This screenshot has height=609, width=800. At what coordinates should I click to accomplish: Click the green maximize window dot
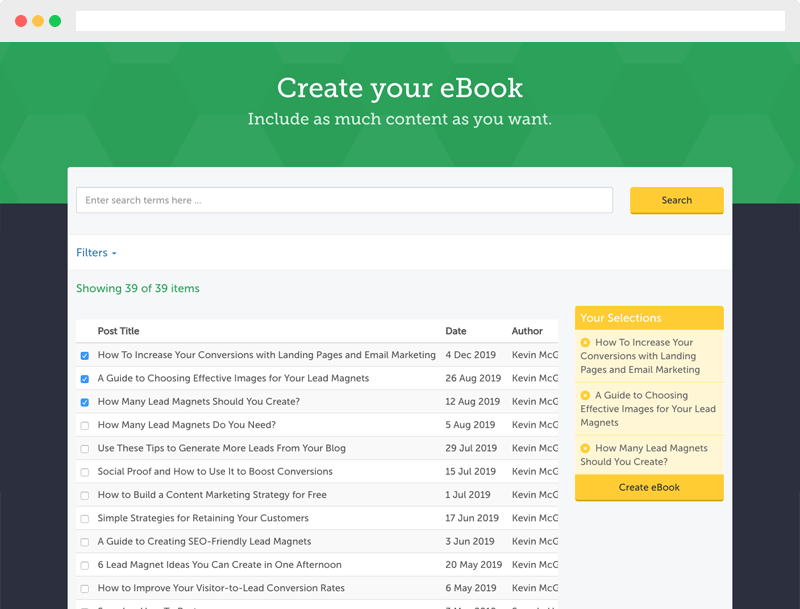tap(55, 21)
